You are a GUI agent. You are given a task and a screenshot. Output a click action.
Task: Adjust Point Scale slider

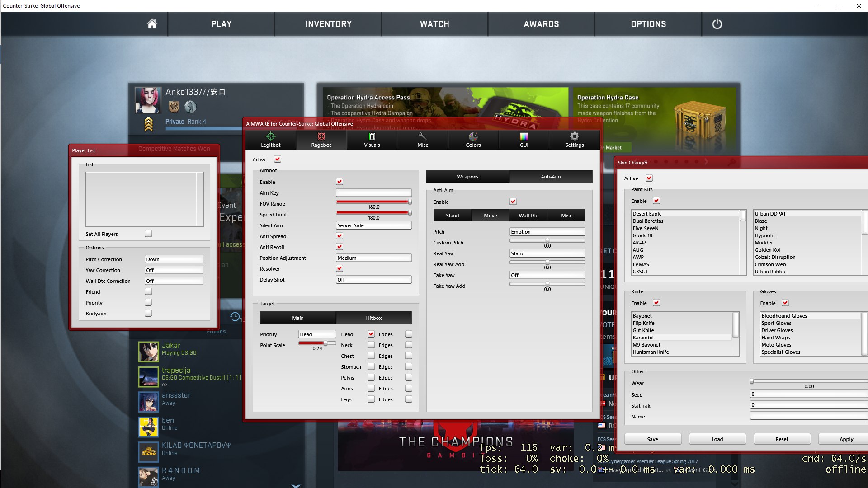point(317,343)
